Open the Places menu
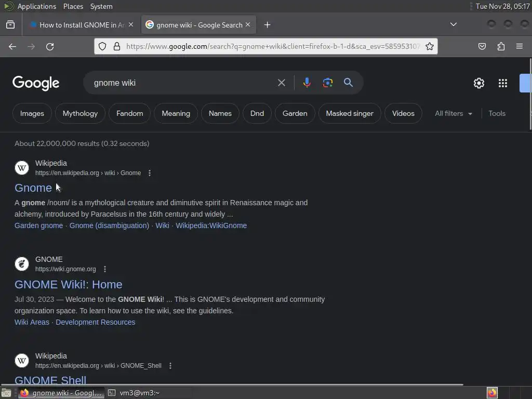 point(73,6)
